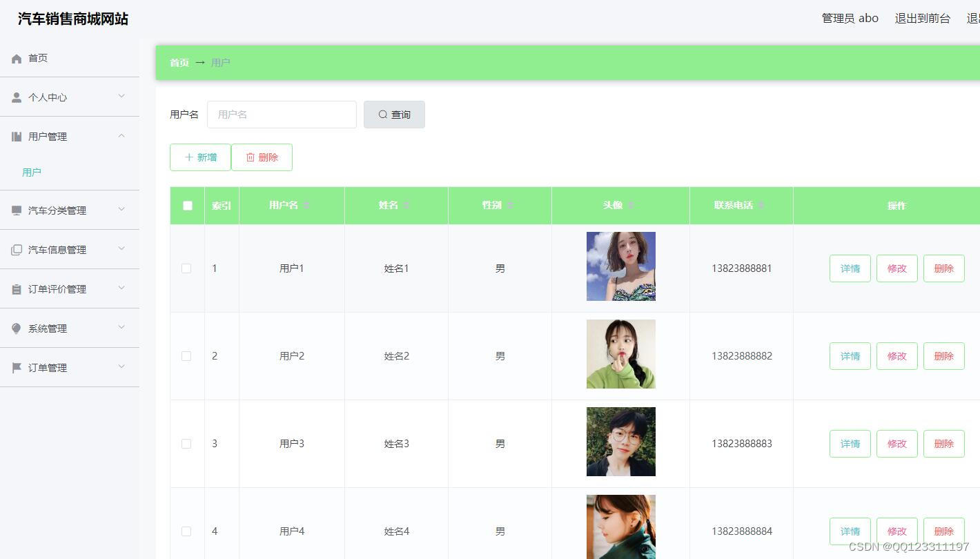
Task: Click the avatar thumbnail of 用户2
Action: (621, 354)
